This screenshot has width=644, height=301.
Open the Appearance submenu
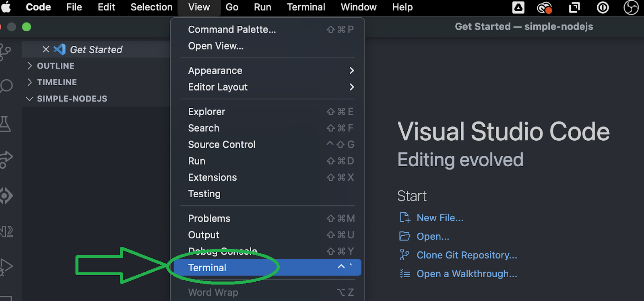click(268, 70)
